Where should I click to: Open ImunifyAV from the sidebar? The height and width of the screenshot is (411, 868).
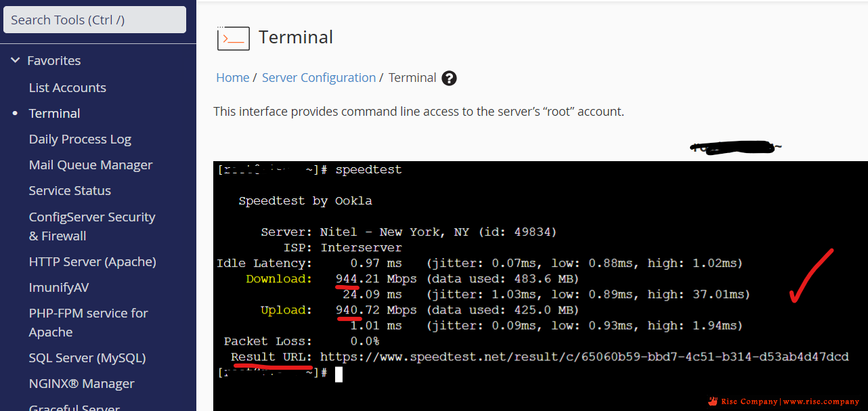[x=59, y=287]
